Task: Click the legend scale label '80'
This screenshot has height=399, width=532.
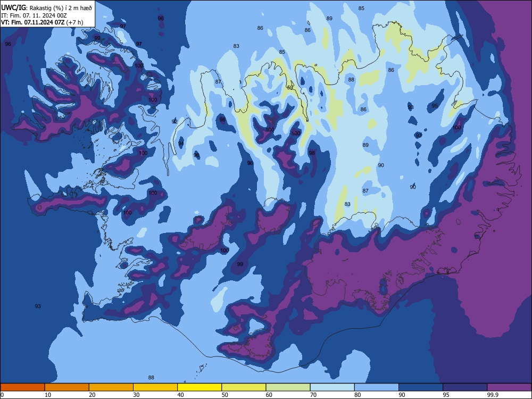Action: [358, 395]
